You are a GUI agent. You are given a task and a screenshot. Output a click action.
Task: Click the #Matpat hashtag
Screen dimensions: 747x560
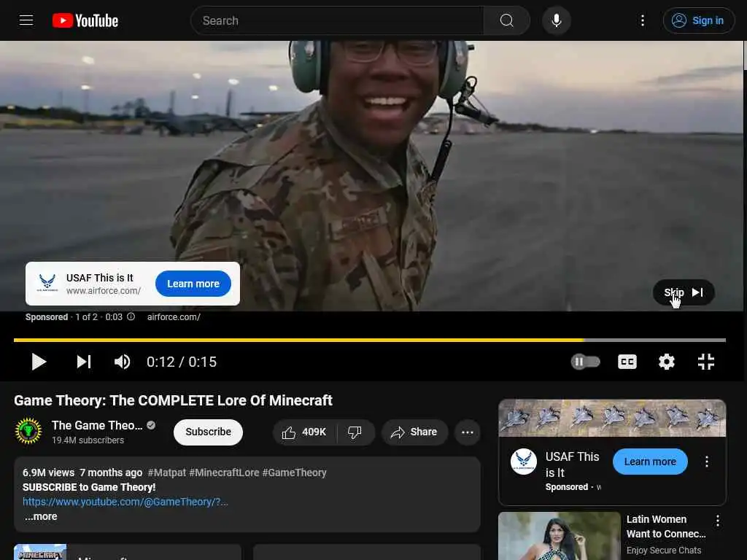click(166, 472)
